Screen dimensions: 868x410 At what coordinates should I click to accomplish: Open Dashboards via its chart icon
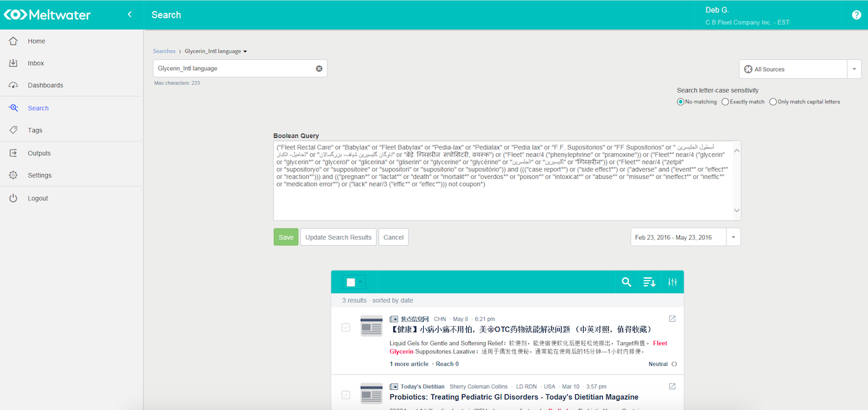pos(13,85)
